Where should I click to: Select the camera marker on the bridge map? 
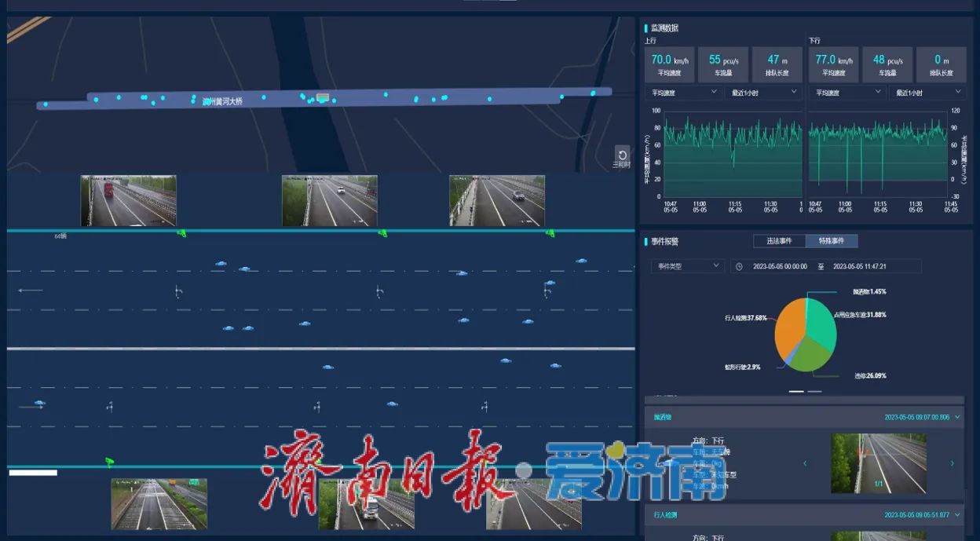coord(322,98)
